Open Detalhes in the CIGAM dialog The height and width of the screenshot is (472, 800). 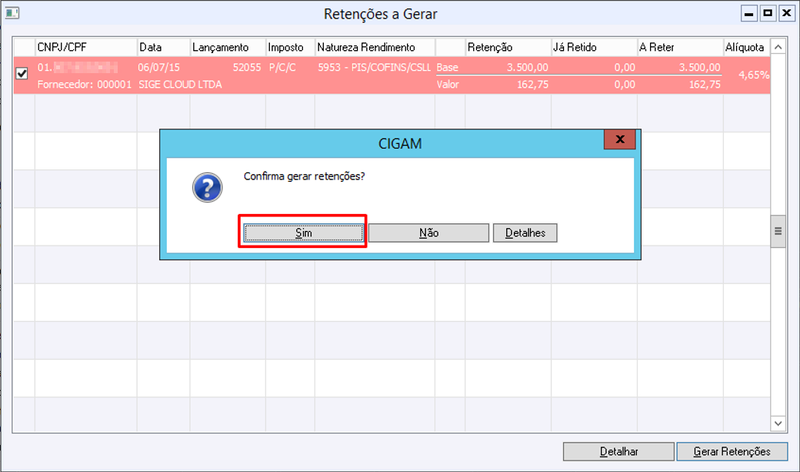(525, 233)
